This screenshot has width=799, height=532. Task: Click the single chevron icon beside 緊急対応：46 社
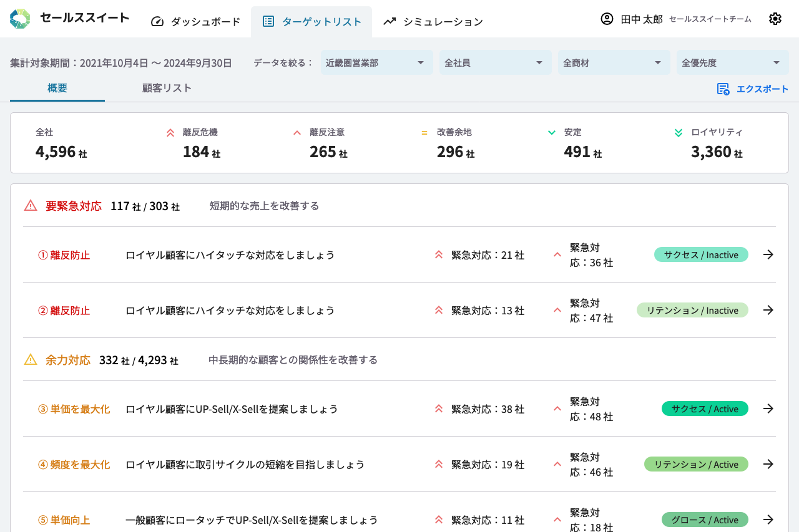point(557,464)
